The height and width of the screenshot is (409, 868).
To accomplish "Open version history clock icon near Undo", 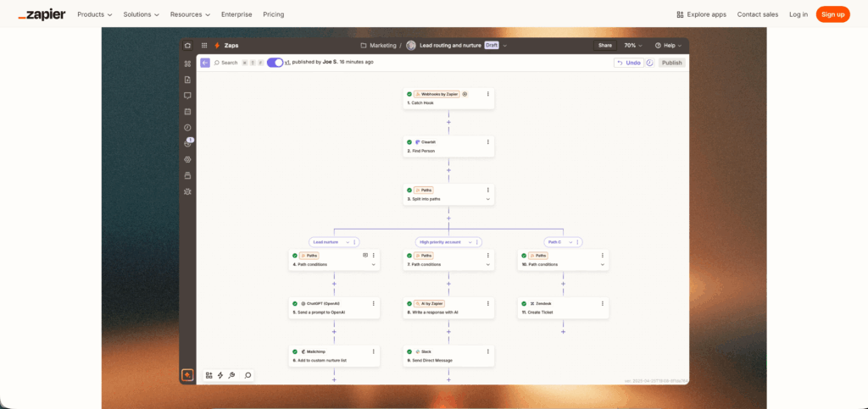I will (x=650, y=63).
